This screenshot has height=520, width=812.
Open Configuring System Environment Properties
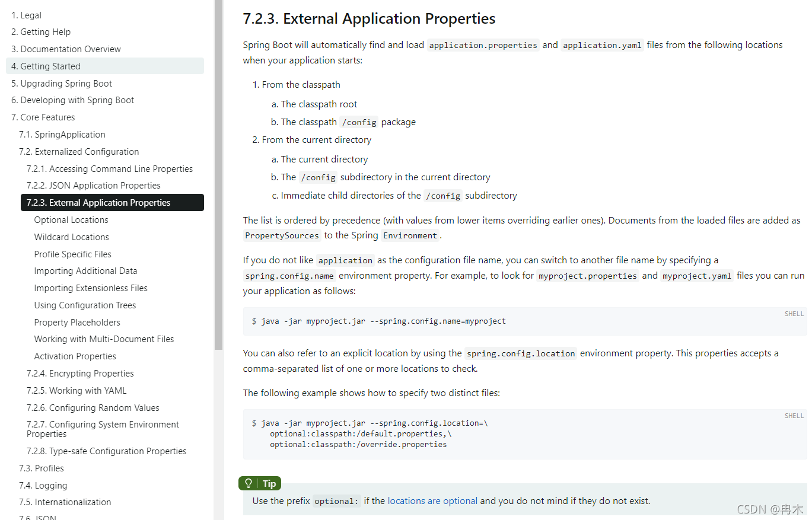tap(103, 429)
